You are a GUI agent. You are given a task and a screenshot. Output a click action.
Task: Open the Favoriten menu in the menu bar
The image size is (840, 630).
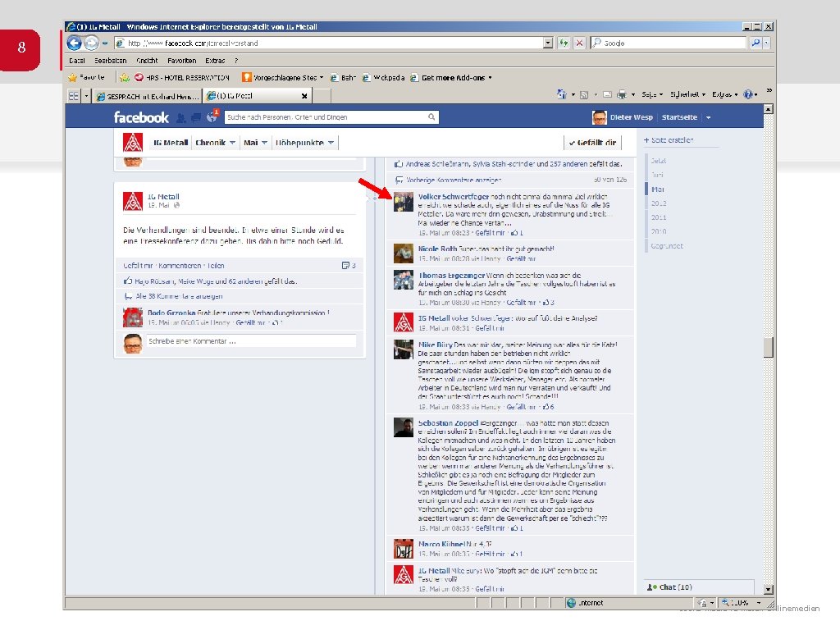click(181, 61)
